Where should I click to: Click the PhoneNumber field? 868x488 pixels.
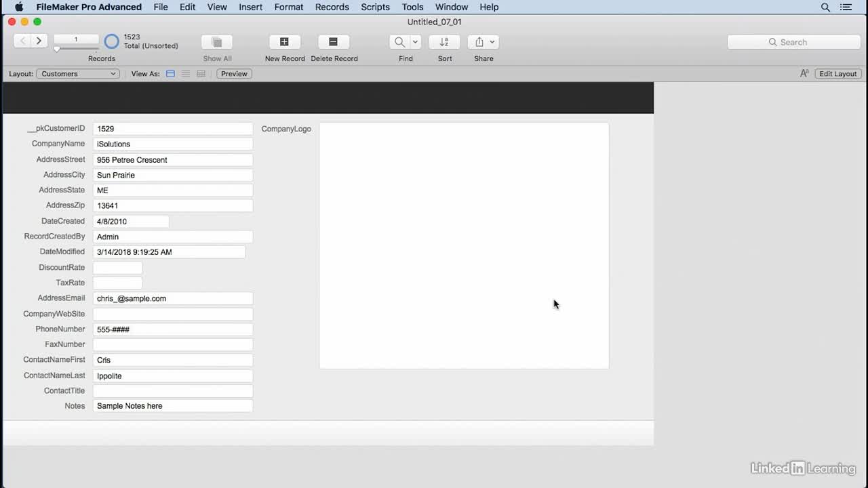(x=173, y=329)
